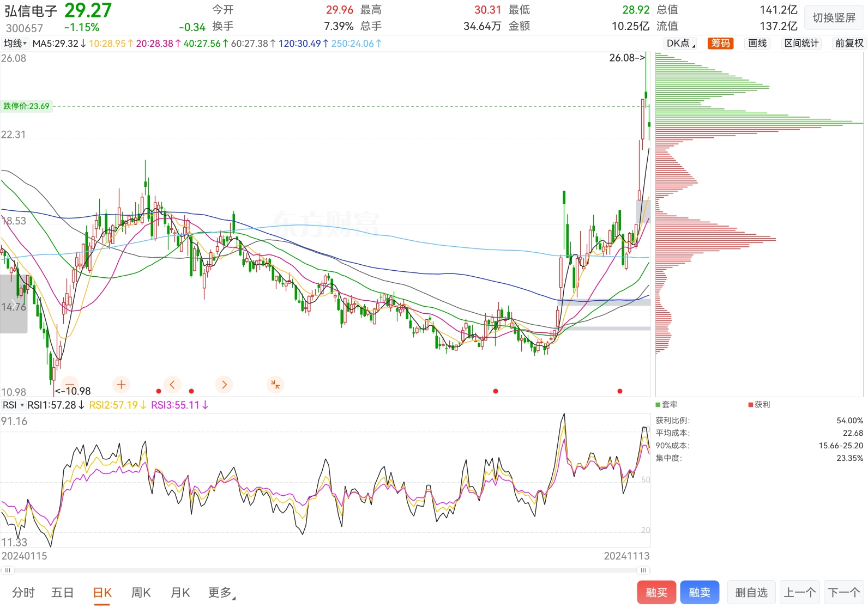Click the MA120 30.49 indicator label

tap(303, 43)
